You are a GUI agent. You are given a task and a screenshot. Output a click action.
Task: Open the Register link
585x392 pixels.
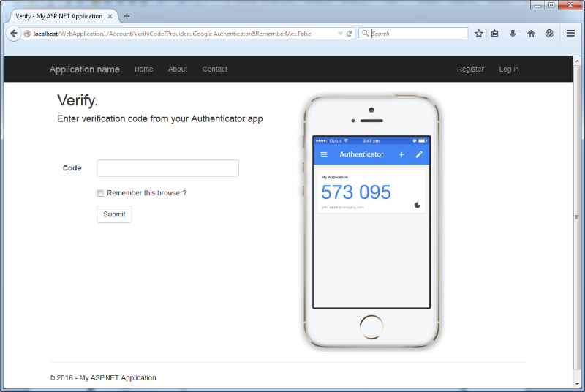point(470,69)
